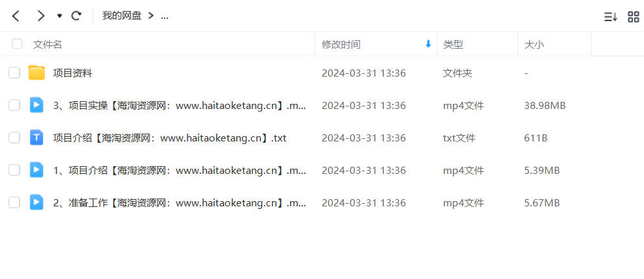
Task: Click the txt文件 type cell
Action: tap(459, 138)
